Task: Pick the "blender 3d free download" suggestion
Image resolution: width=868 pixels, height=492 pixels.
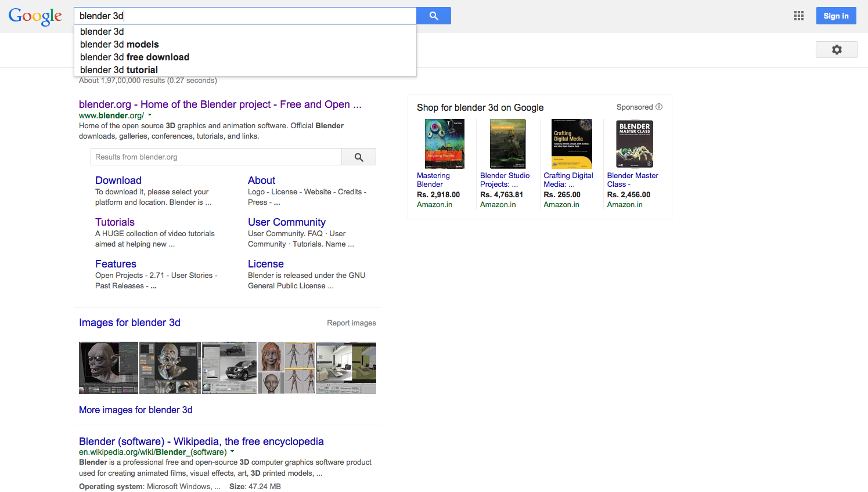Action: (135, 57)
